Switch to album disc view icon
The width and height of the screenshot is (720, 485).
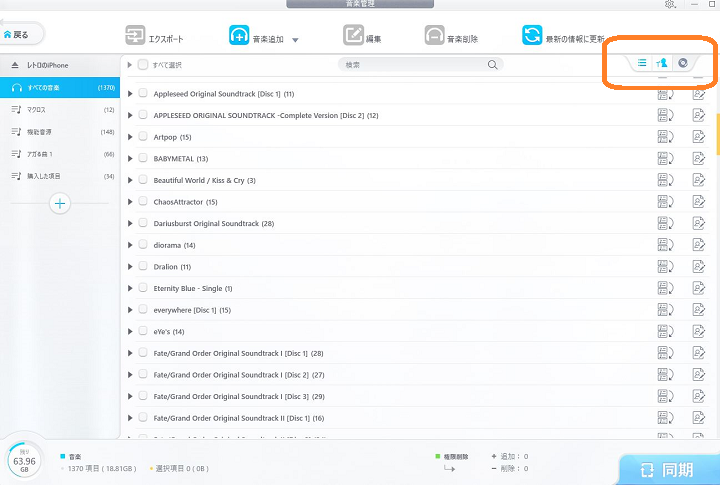coord(683,63)
